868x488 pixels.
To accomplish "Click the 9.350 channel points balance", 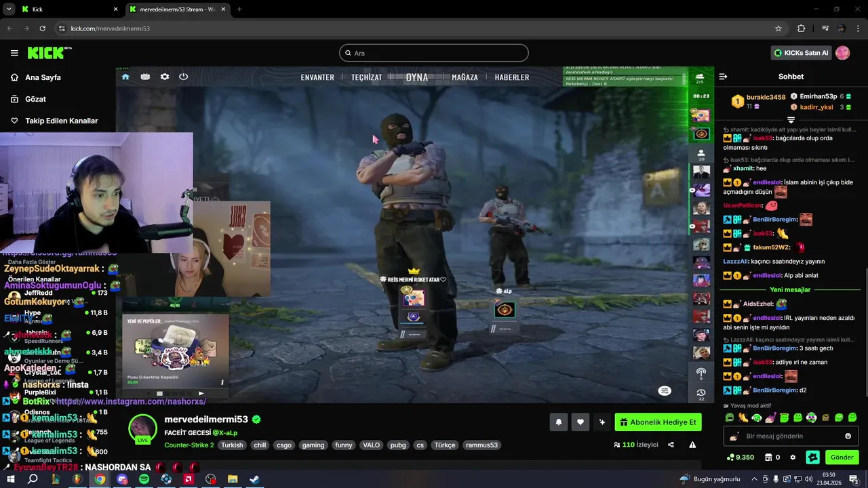I will coord(740,457).
